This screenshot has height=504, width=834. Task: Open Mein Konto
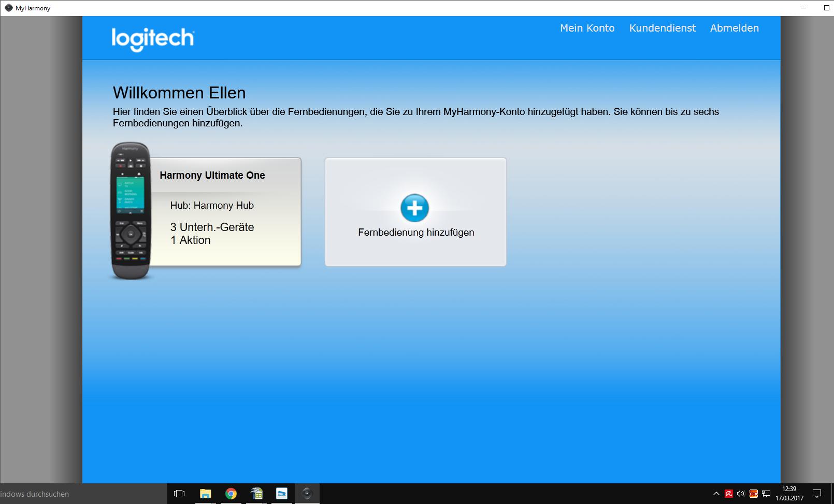coord(587,28)
